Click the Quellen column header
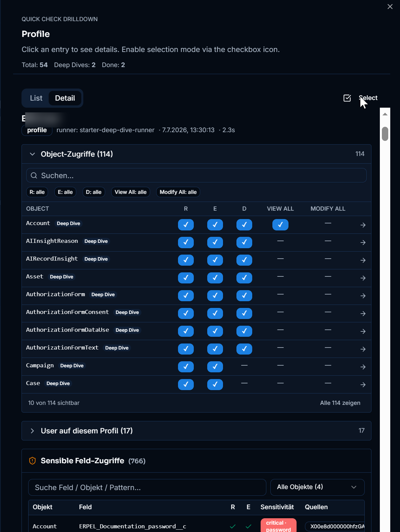The image size is (400, 532). point(316,507)
